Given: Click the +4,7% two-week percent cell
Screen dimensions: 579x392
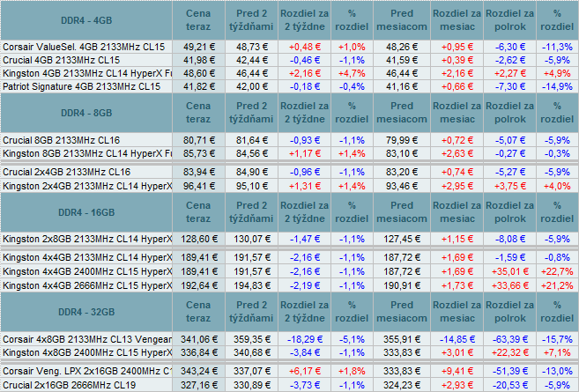Looking at the screenshot, I should (352, 73).
